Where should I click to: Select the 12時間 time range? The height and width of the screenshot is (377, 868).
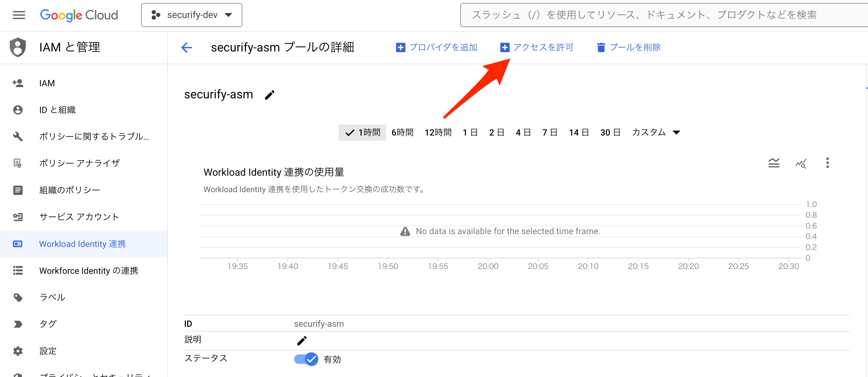438,133
